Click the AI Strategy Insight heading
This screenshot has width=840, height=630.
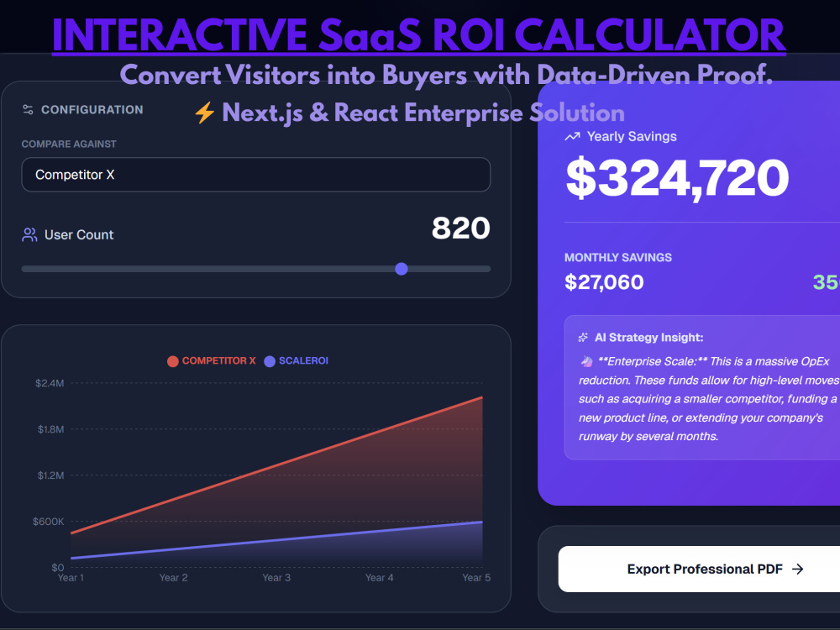click(x=648, y=338)
